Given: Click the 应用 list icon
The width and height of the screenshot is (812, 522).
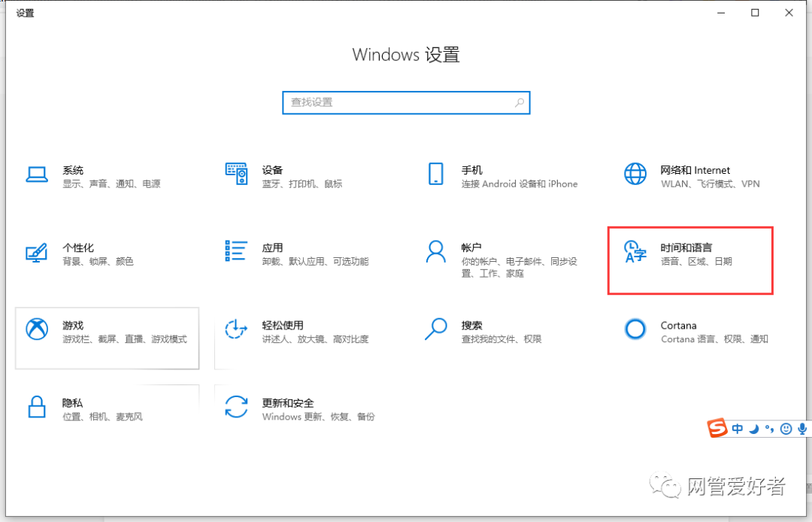Looking at the screenshot, I should 236,250.
